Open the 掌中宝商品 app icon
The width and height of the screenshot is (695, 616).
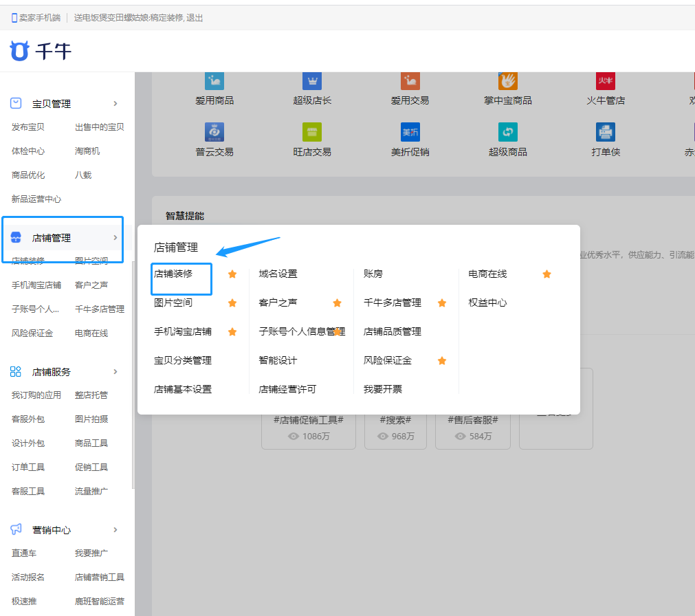pyautogui.click(x=508, y=80)
